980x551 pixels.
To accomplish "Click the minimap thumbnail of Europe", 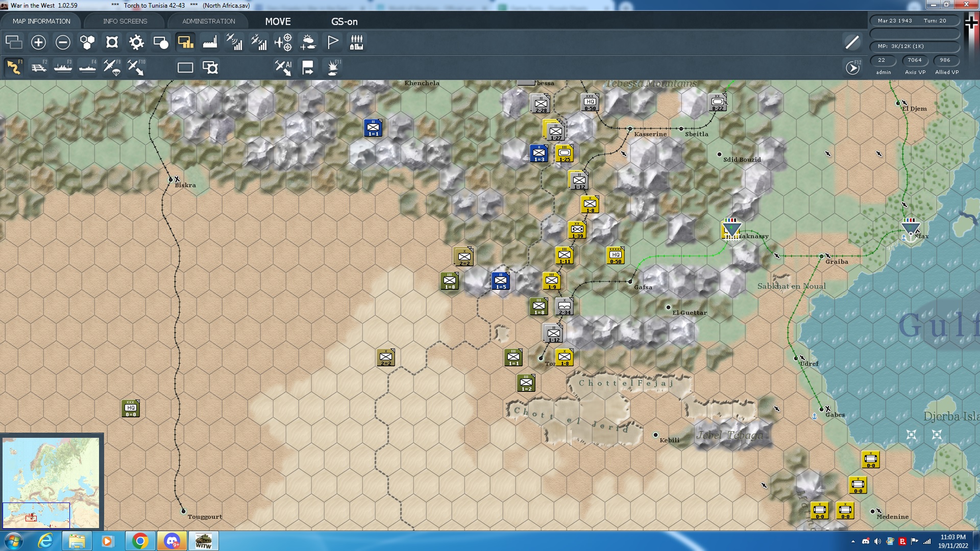I will [51, 482].
